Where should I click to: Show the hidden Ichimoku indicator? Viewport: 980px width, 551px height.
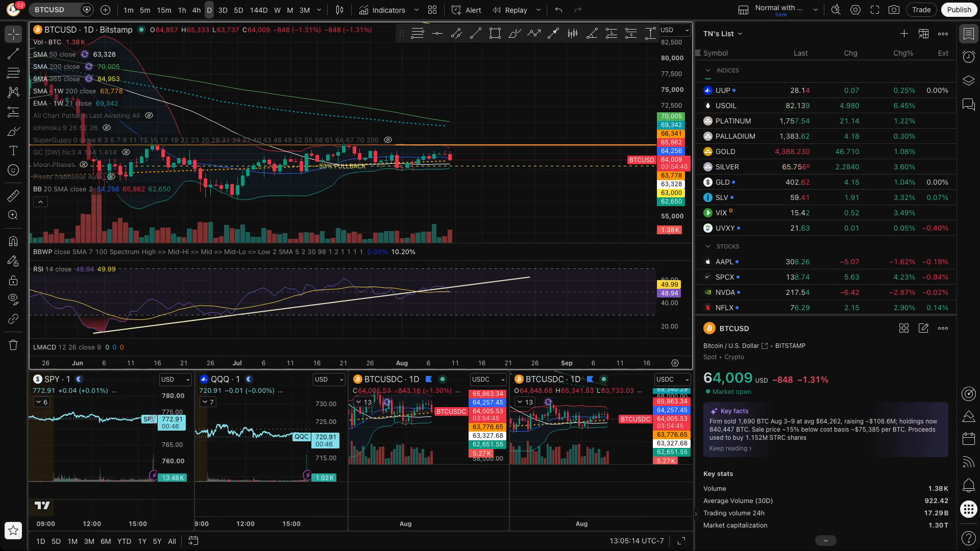107,128
